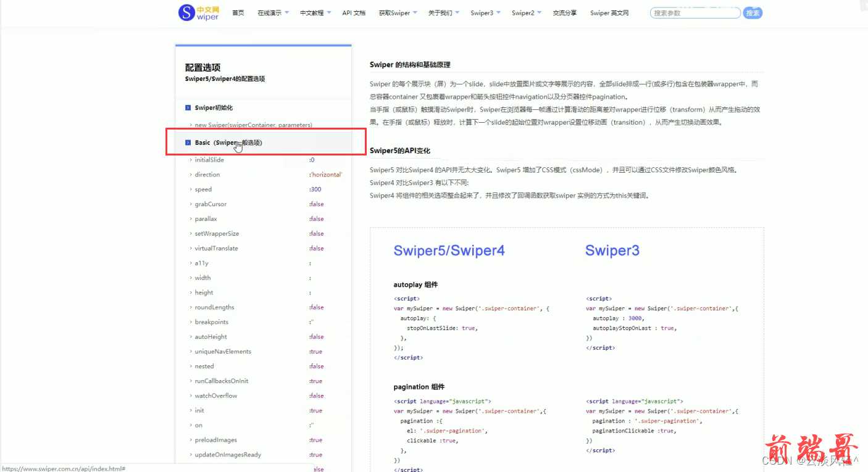This screenshot has height=472, width=868.
Task: Click the Swiper logo icon
Action: 186,12
